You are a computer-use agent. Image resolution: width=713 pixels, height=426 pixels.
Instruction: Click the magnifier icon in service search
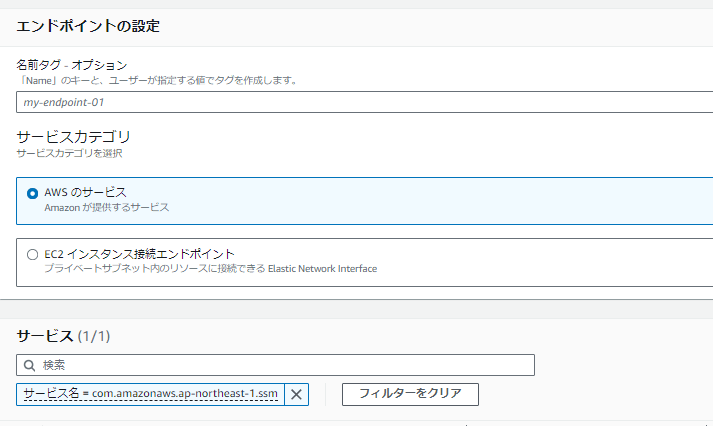(x=30, y=366)
